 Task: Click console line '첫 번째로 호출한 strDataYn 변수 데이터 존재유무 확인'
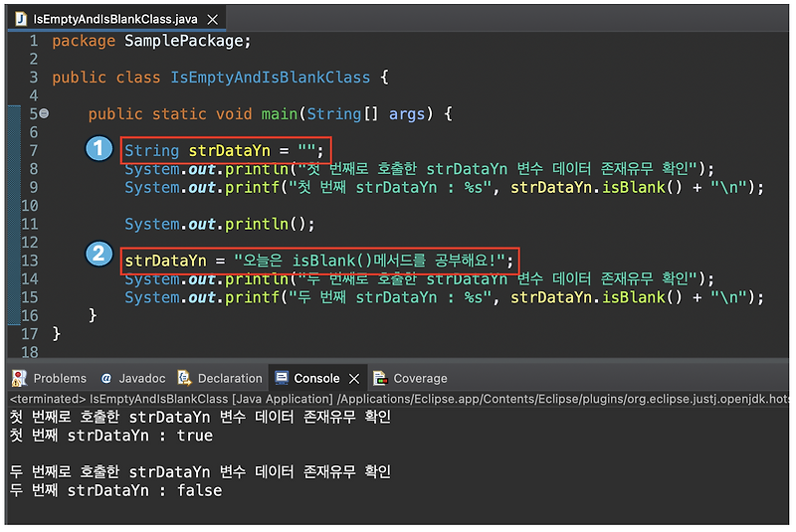pos(200,418)
